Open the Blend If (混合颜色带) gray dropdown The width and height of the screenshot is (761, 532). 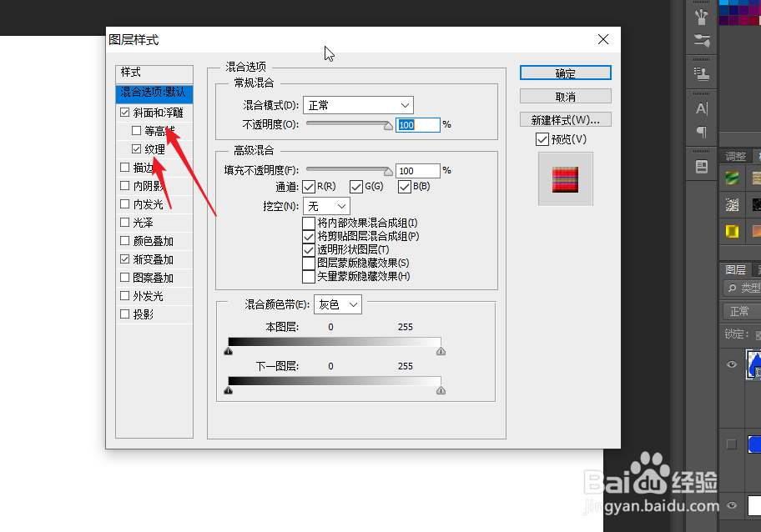(338, 304)
